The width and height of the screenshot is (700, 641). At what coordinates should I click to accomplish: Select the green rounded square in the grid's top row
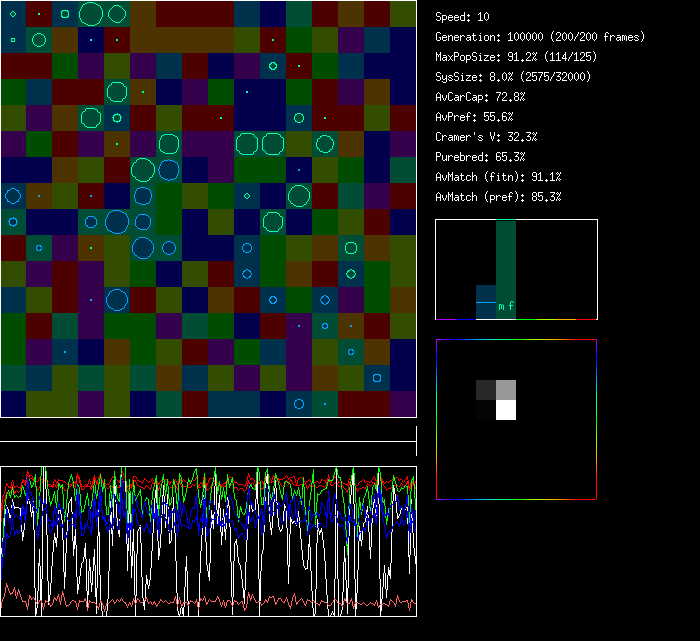[65, 14]
